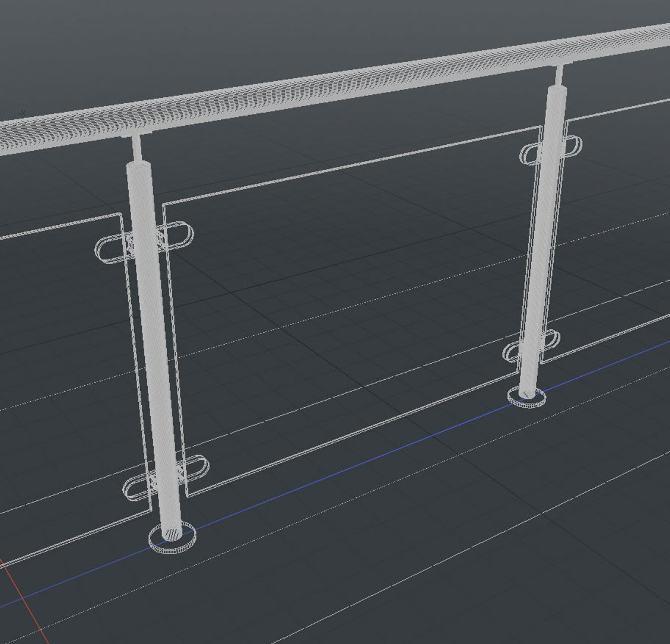Select upper glass clamp on left post
Screen dimensions: 670x644
144,242
